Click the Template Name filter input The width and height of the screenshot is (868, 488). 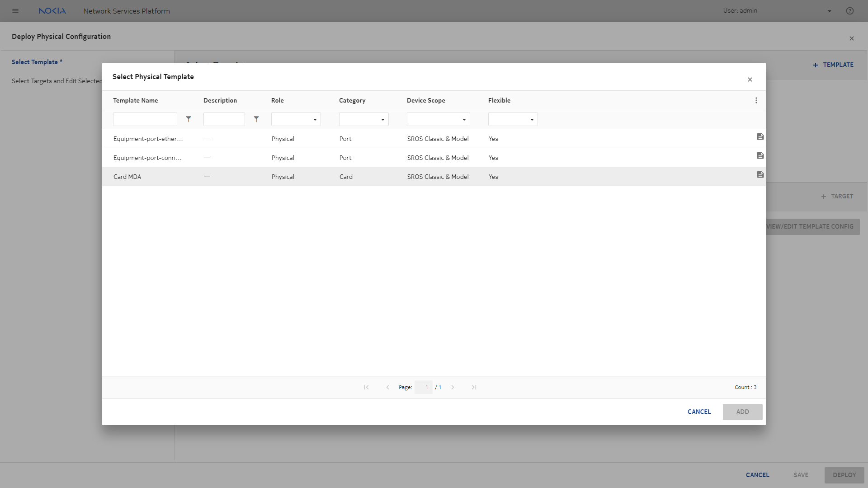145,119
